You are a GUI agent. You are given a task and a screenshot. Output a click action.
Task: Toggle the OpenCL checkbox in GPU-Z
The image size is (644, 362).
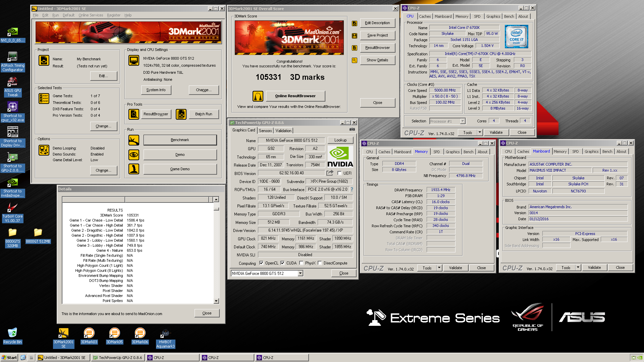[261, 263]
